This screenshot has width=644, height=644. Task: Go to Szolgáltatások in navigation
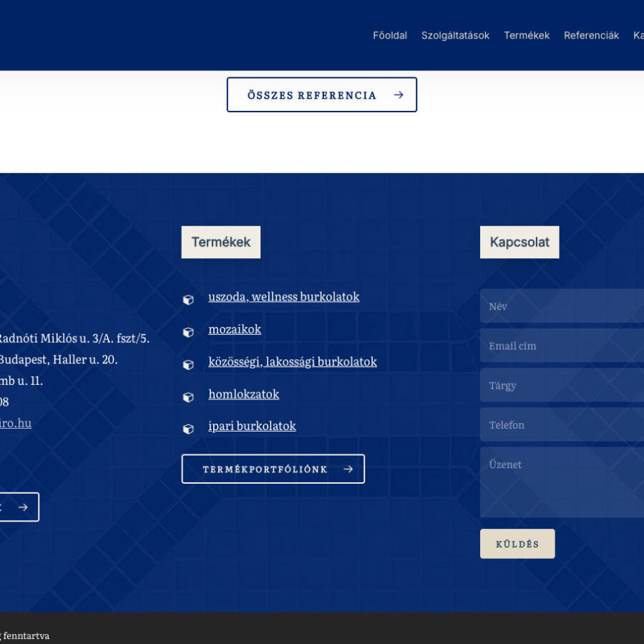coord(455,35)
